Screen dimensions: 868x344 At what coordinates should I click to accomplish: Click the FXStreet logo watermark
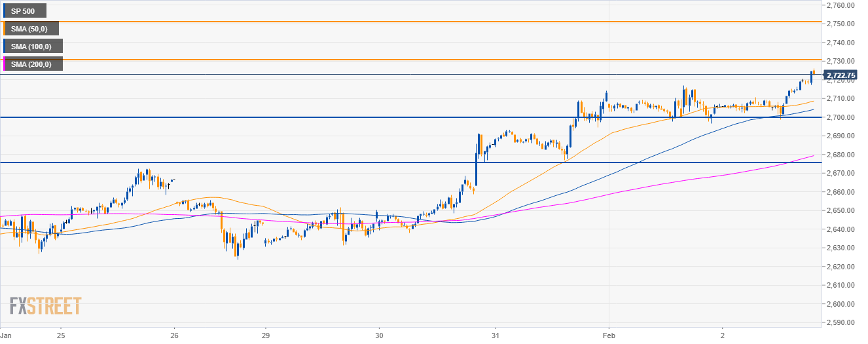tap(46, 305)
